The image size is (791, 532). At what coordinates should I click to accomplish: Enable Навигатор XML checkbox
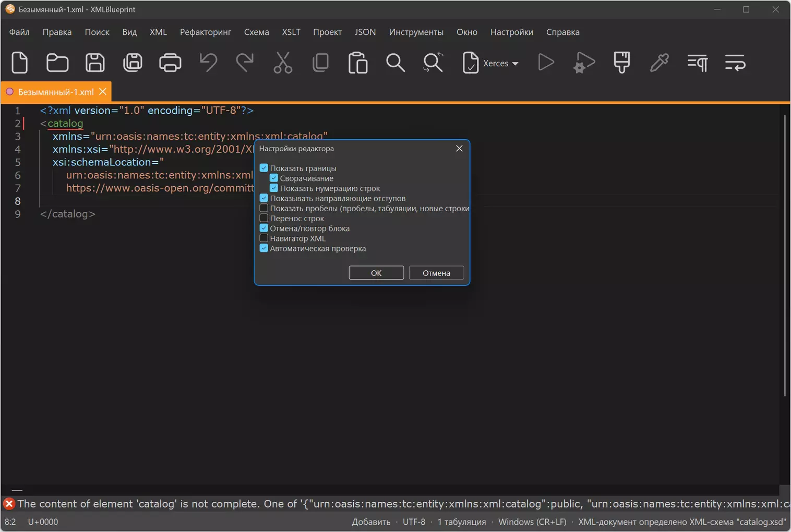264,238
